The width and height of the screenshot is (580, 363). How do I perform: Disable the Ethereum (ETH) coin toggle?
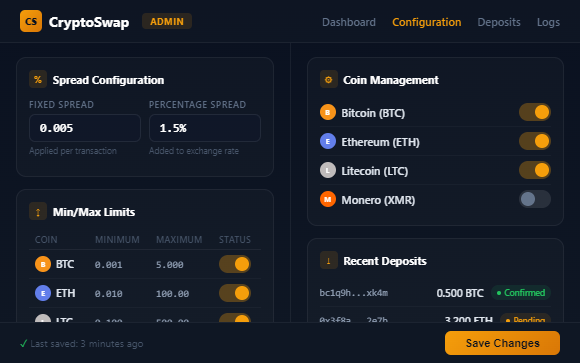click(535, 141)
